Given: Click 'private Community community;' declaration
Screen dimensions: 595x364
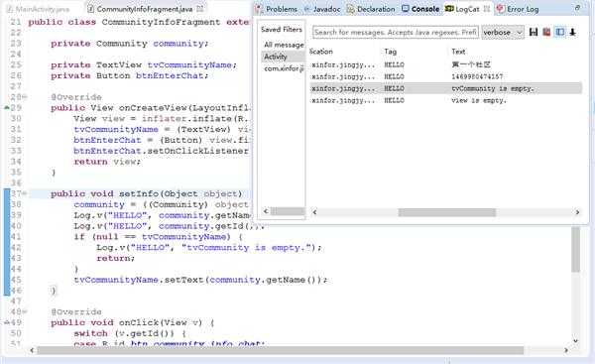Looking at the screenshot, I should pos(129,44).
